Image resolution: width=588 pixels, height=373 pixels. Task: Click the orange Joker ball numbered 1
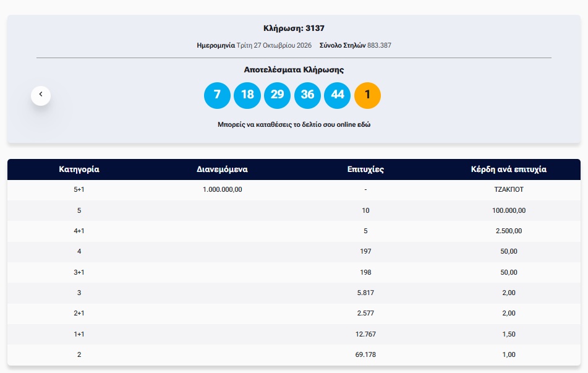coord(367,95)
